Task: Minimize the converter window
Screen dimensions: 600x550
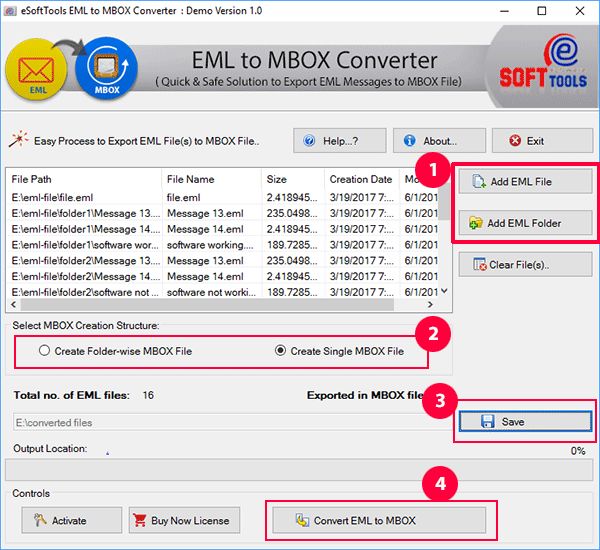Action: click(505, 11)
